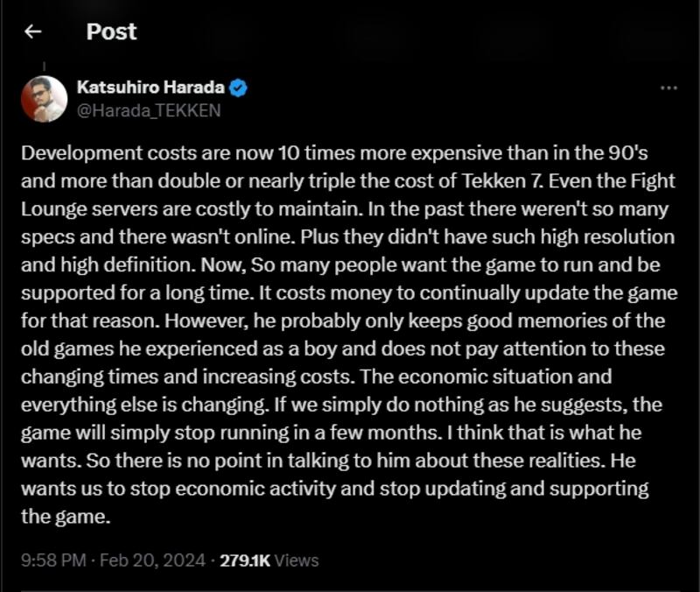Click the final words "the game." of post

pos(66,517)
